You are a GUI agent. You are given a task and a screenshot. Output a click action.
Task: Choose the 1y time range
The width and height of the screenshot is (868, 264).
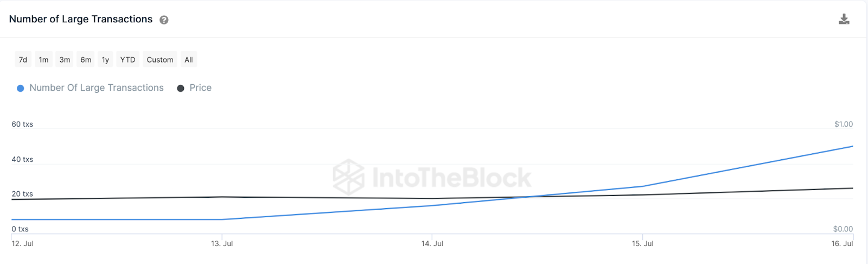(105, 60)
